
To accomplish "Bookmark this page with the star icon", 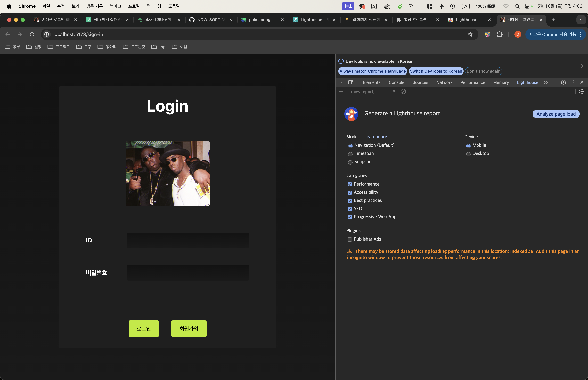I will (470, 34).
